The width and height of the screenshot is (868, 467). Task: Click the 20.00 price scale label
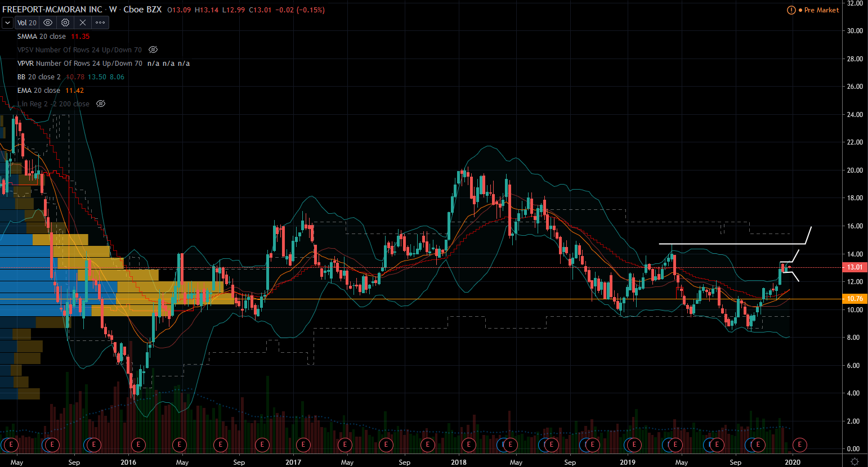[x=855, y=170]
